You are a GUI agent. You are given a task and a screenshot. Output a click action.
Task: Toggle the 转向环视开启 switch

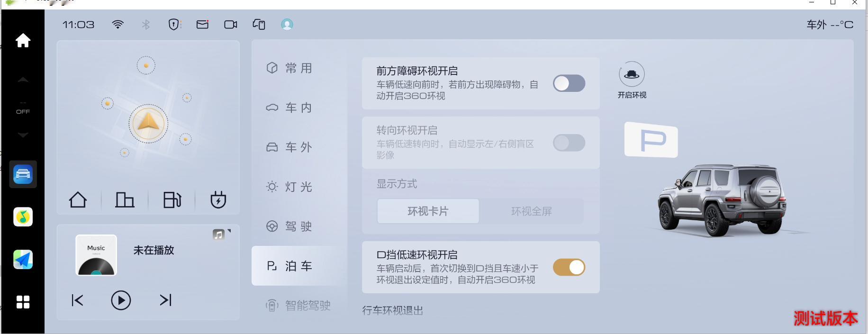coord(569,143)
